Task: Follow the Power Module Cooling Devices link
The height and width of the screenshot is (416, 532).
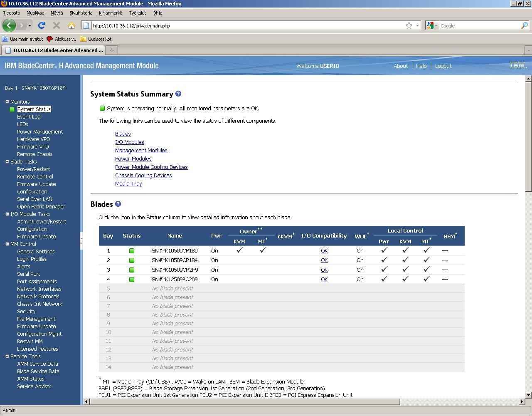Action: pos(151,167)
